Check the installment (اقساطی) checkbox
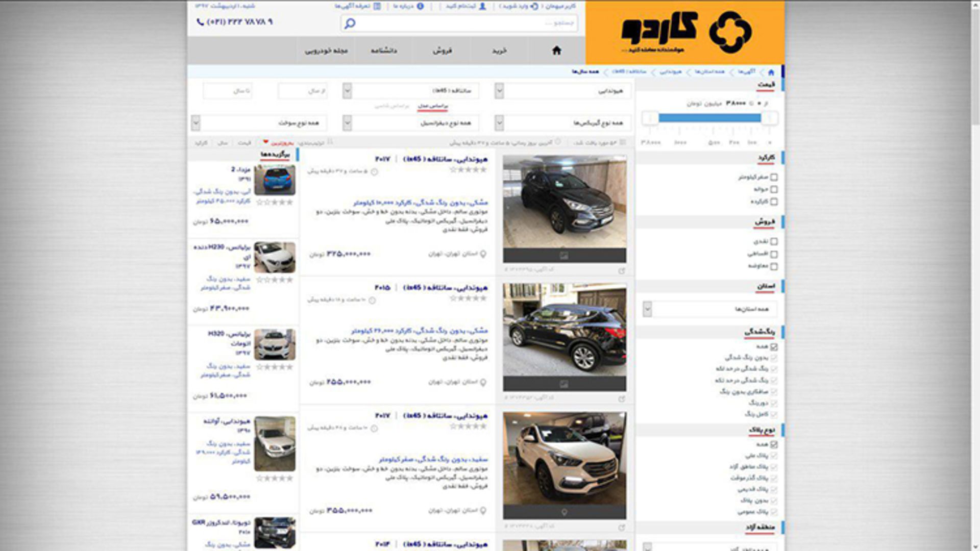 pos(774,254)
